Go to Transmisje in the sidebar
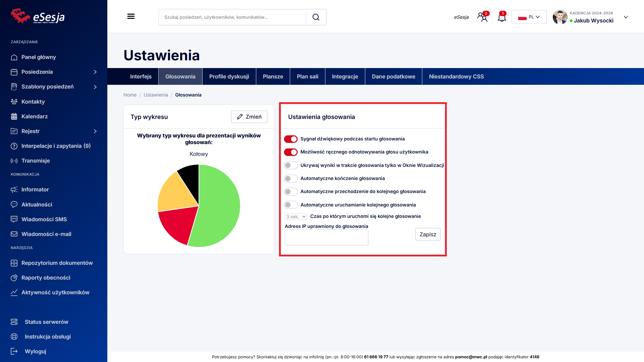The height and width of the screenshot is (362, 644). 36,161
